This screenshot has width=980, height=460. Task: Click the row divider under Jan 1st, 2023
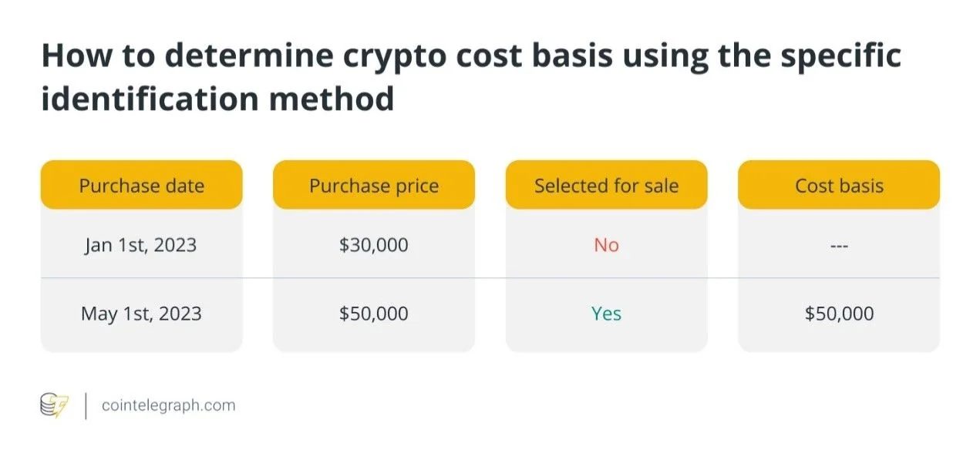click(142, 278)
